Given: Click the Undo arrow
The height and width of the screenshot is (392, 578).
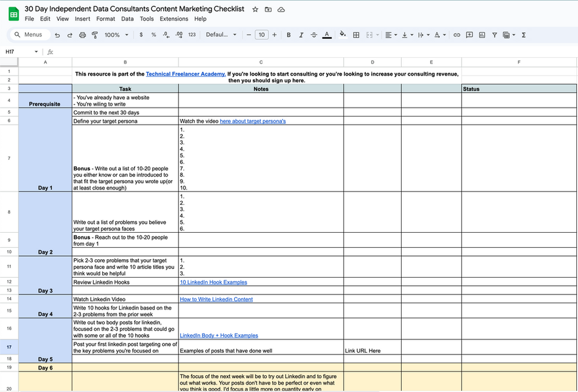Looking at the screenshot, I should pyautogui.click(x=57, y=35).
